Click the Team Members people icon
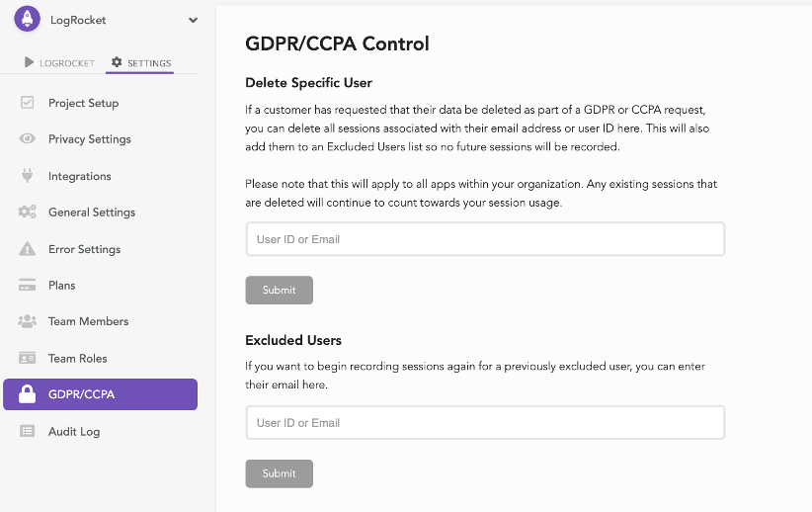 (x=28, y=322)
